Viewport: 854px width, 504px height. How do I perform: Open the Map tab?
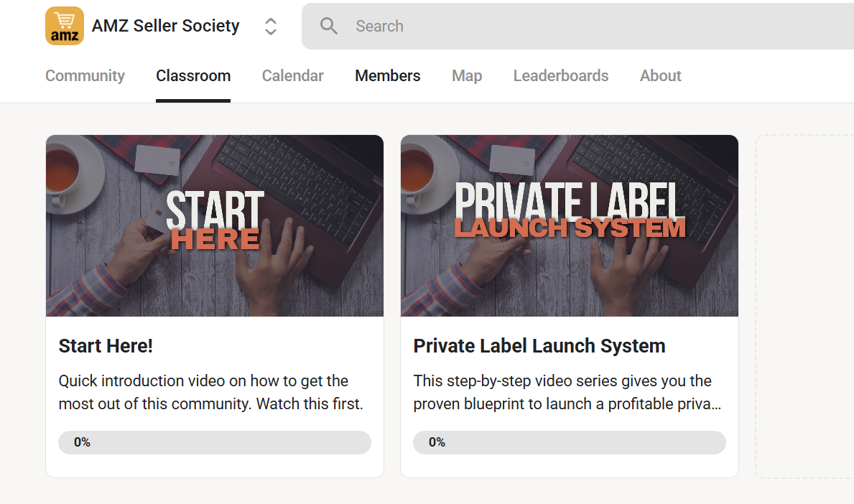[x=467, y=75]
